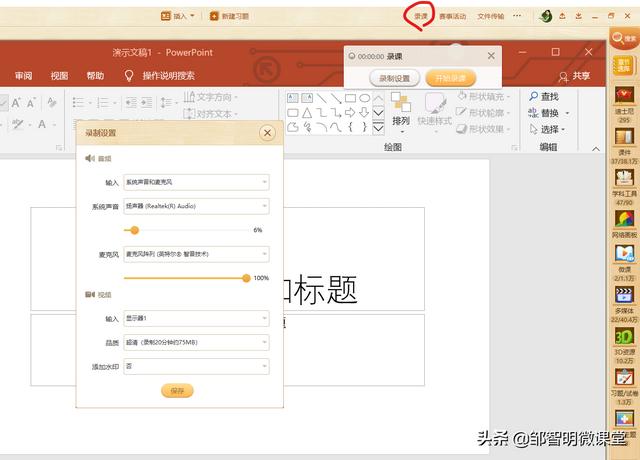640x460 pixels.
Task: Open the 品质 quality dropdown
Action: (x=196, y=342)
